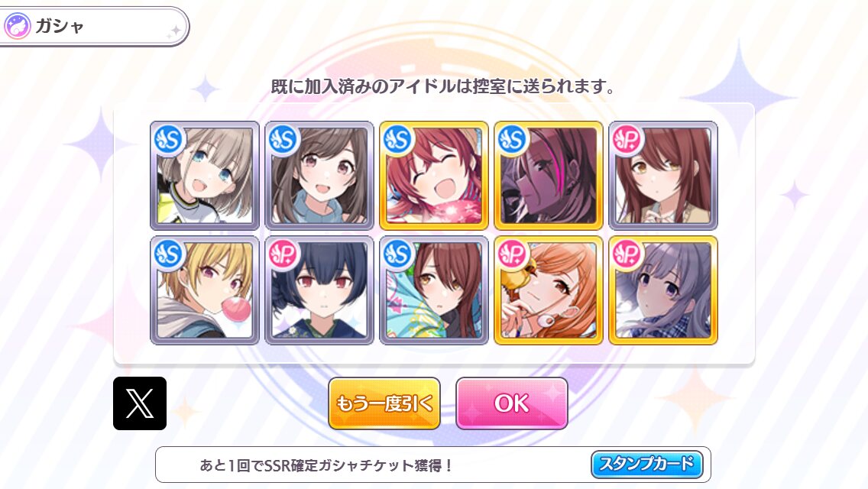Click the S badge on the bubblegum idol
This screenshot has height=489, width=868.
click(169, 254)
